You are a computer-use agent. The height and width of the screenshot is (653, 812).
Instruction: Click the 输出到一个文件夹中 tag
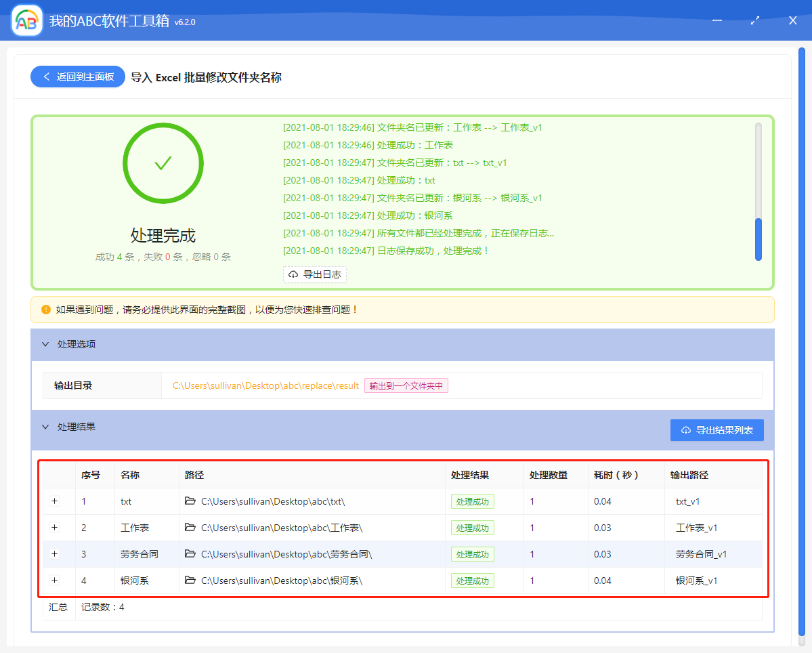click(406, 385)
